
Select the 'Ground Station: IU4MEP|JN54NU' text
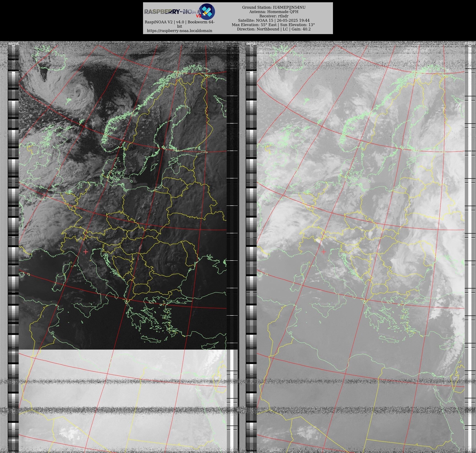(x=274, y=8)
